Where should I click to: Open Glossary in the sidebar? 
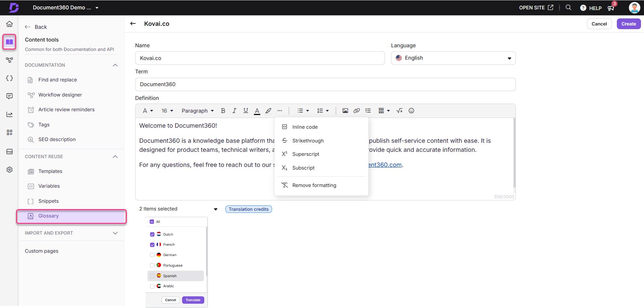71,216
